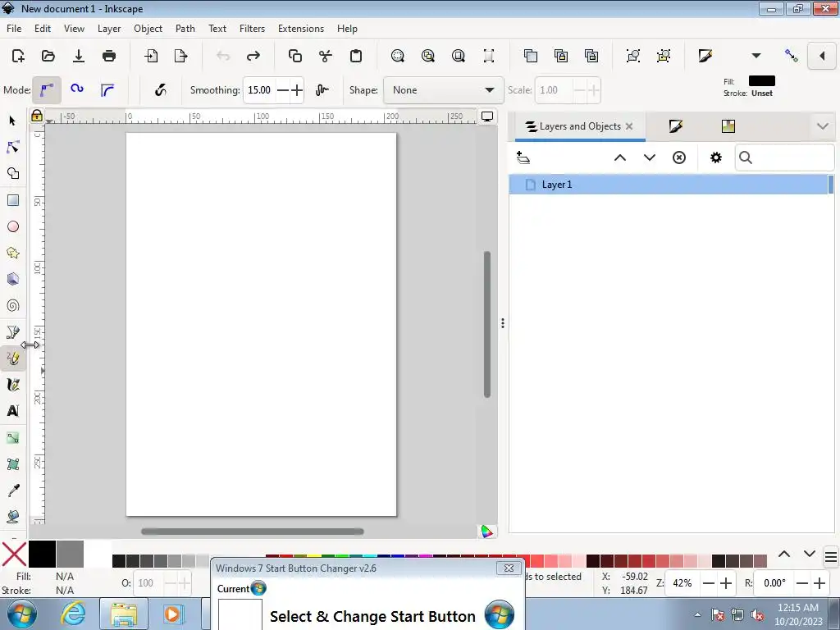840x630 pixels.
Task: Select the Pencil freehand tool
Action: point(13,358)
